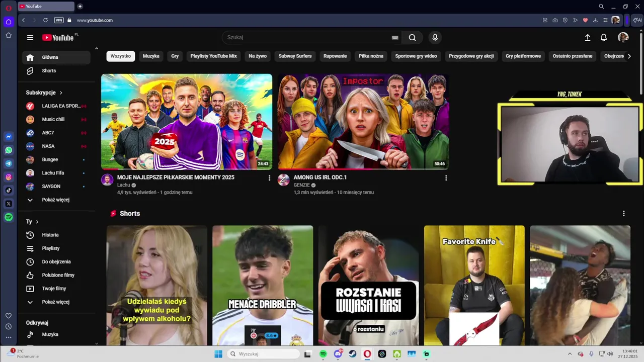Image resolution: width=644 pixels, height=362 pixels.
Task: Open the YouTube notifications bell
Action: [604, 38]
